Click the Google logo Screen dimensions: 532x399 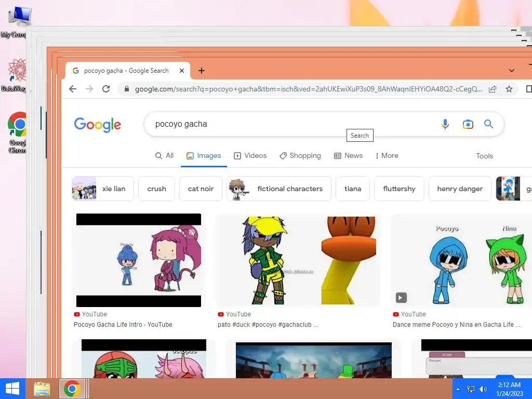(97, 125)
